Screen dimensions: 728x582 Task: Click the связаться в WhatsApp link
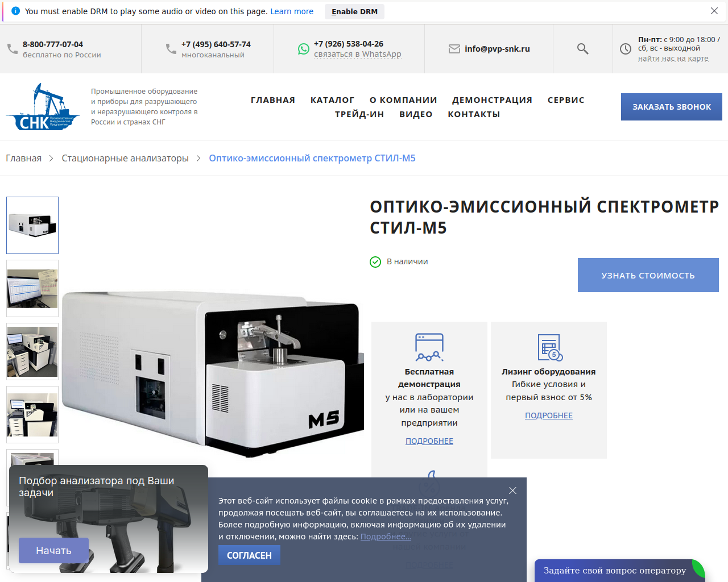pyautogui.click(x=358, y=54)
